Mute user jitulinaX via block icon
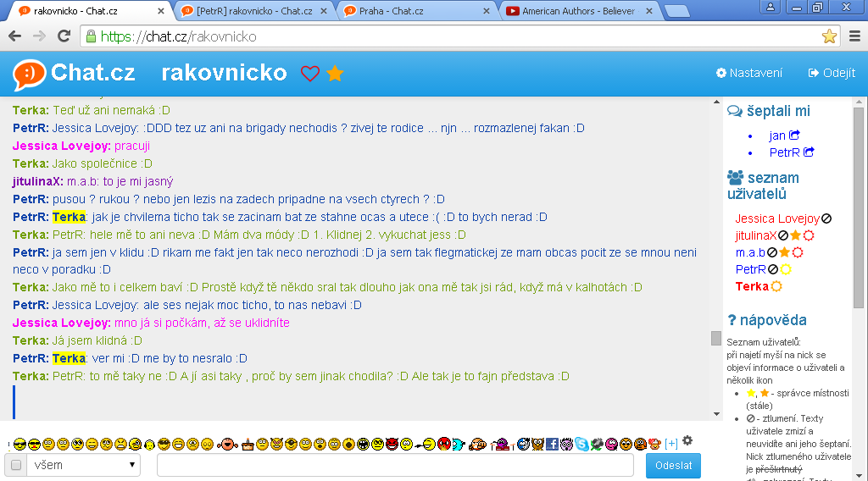The width and height of the screenshot is (868, 481). [x=783, y=235]
